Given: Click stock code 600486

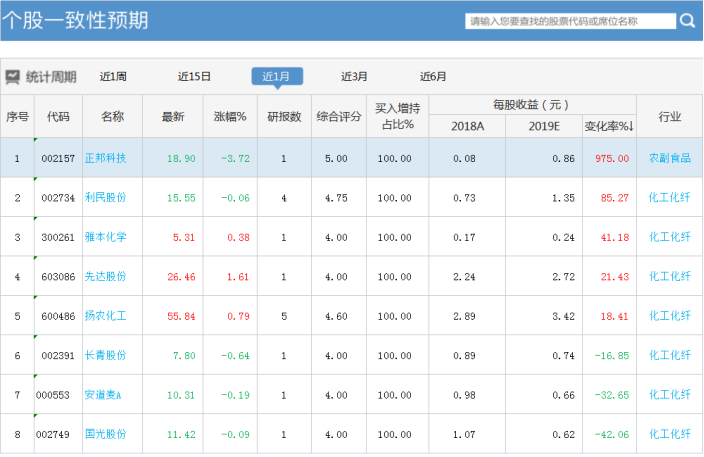Looking at the screenshot, I should pos(58,316).
